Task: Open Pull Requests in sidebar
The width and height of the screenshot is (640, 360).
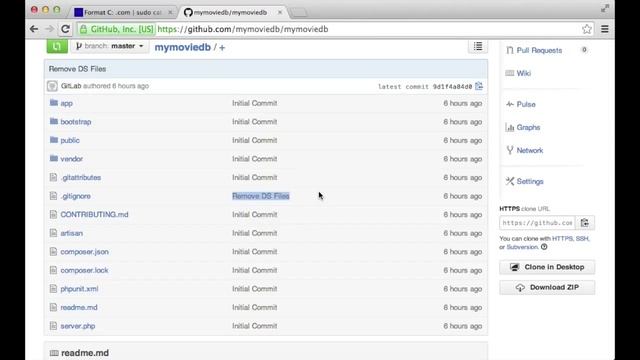Action: click(539, 50)
